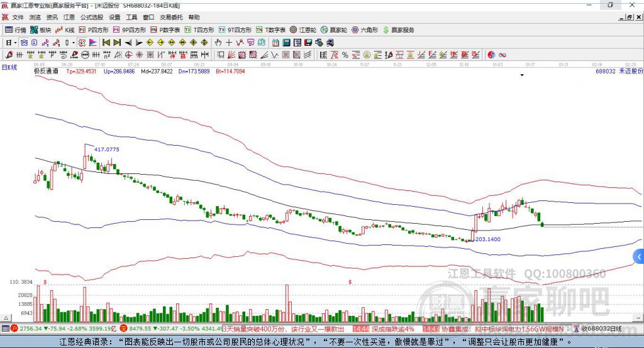Open the 设置 menu
Image resolution: width=644 pixels, height=348 pixels.
(x=114, y=17)
